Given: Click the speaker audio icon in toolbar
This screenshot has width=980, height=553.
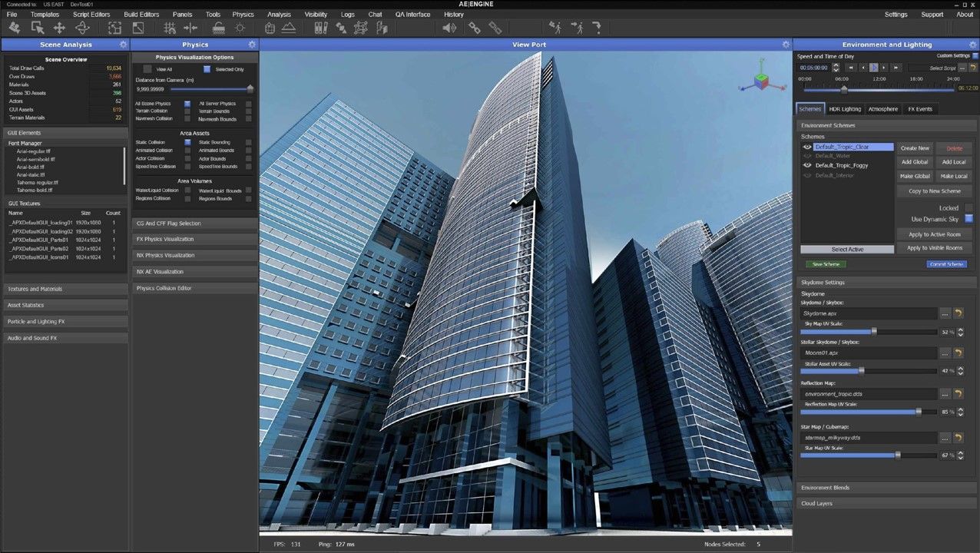Looking at the screenshot, I should pos(449,28).
